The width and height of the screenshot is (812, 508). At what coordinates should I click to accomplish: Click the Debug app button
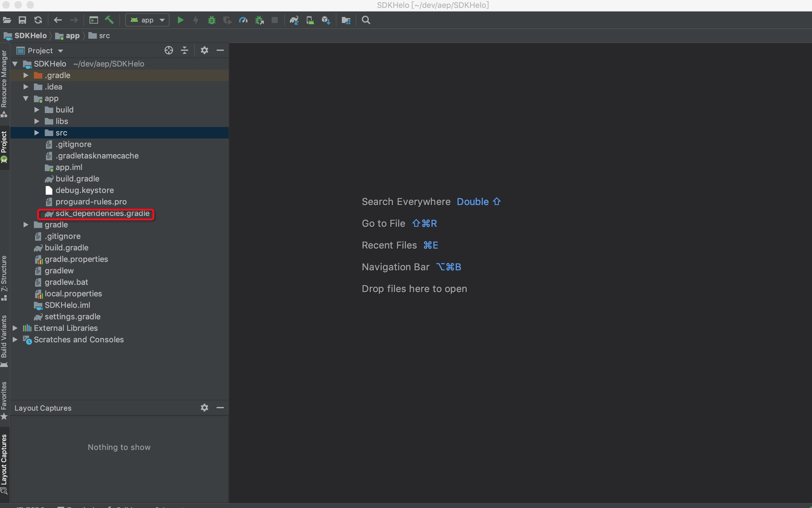(211, 20)
